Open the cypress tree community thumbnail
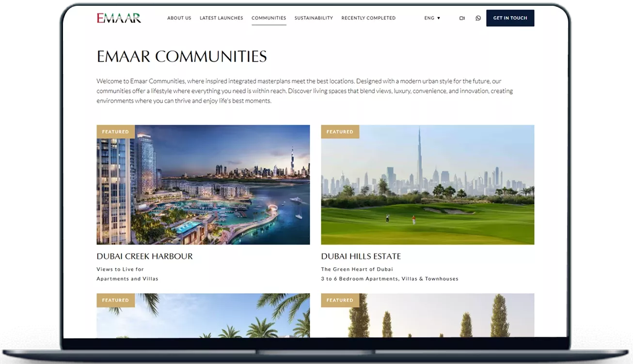 pos(427,316)
